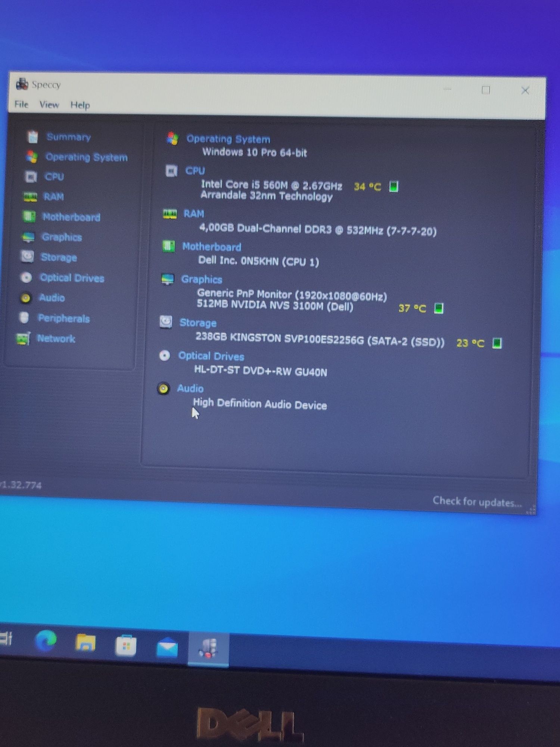The height and width of the screenshot is (747, 560).
Task: Open the Help menu
Action: pos(80,105)
